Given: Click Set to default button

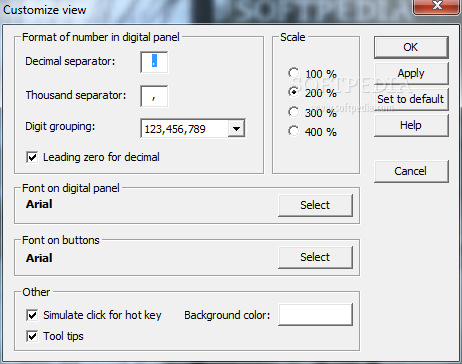Looking at the screenshot, I should coord(411,99).
